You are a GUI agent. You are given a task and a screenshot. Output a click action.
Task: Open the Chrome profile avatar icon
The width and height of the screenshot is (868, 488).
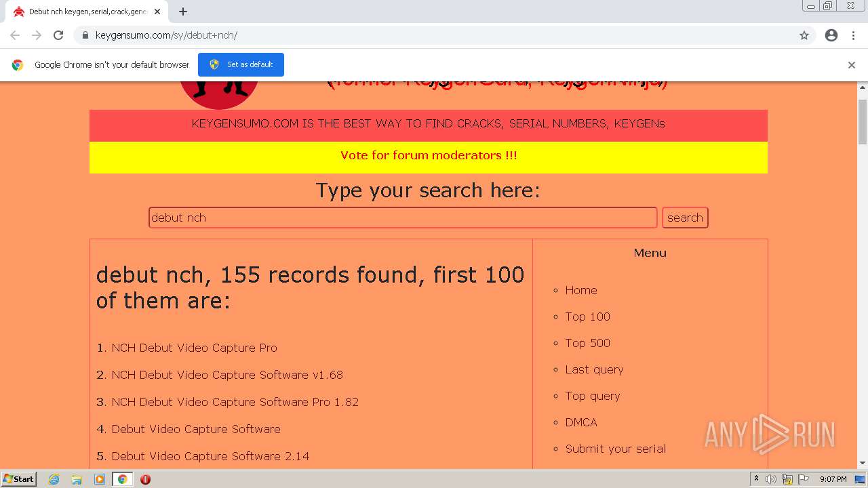[831, 35]
